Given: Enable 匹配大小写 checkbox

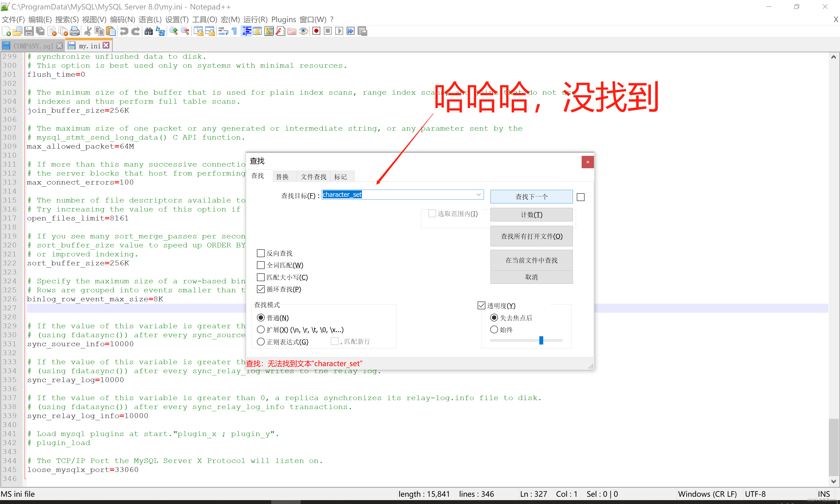Looking at the screenshot, I should pos(260,277).
